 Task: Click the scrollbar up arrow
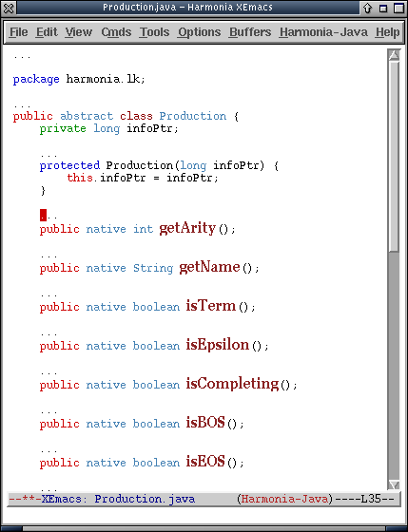click(x=394, y=55)
